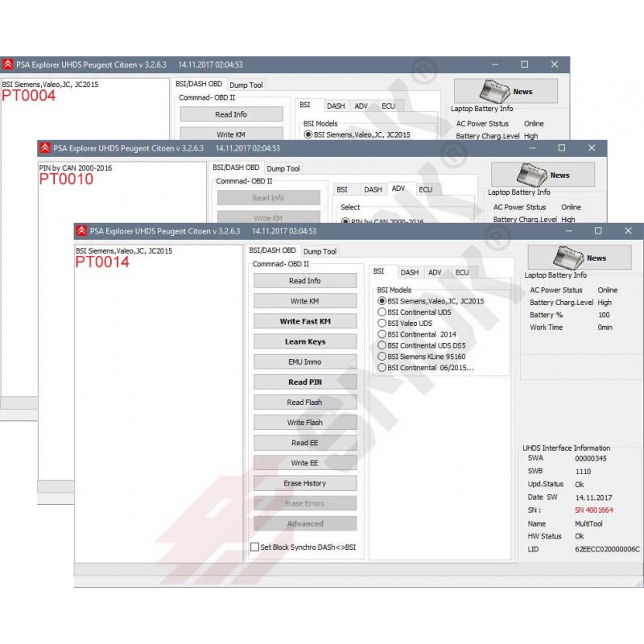644x644 pixels.
Task: Enable Set Block Synchro DASh<>BSI checkbox
Action: 254,547
